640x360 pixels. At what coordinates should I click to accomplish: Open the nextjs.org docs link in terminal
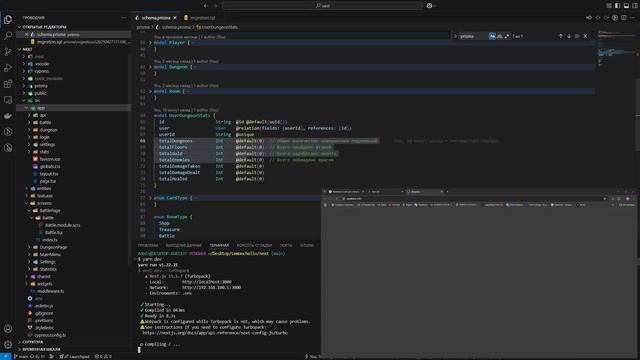(215, 333)
